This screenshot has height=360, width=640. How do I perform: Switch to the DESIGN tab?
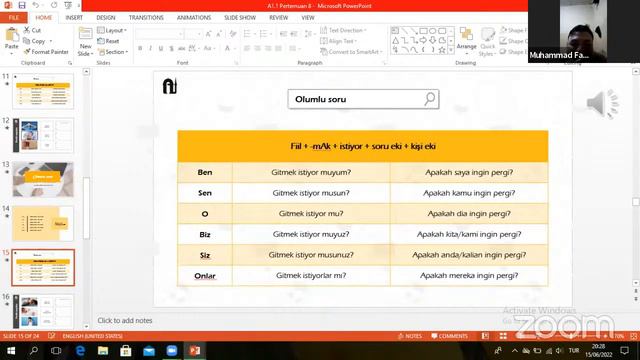106,18
